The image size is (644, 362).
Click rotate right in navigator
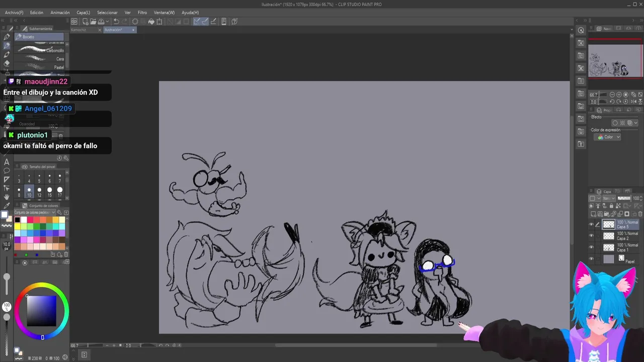[619, 102]
